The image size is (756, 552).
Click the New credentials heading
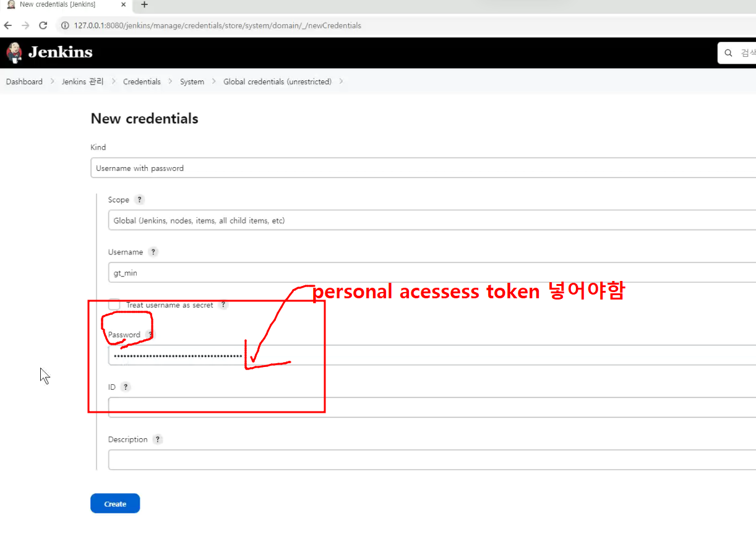(x=144, y=119)
